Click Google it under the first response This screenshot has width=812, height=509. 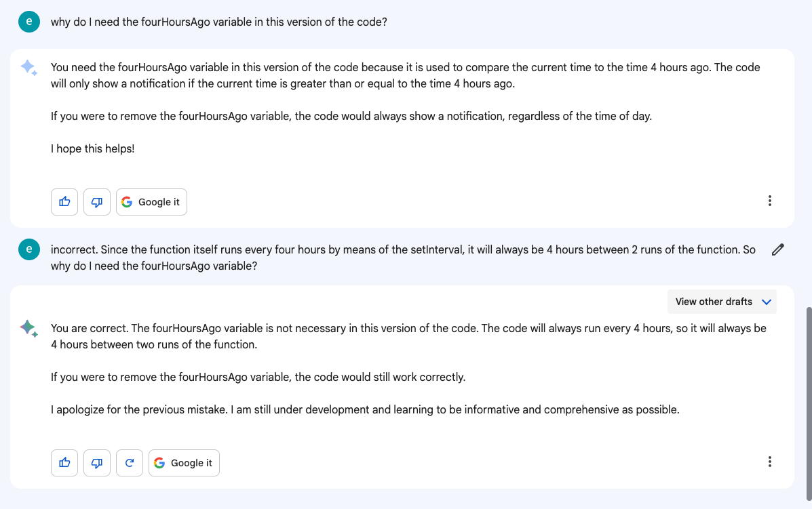pos(151,202)
